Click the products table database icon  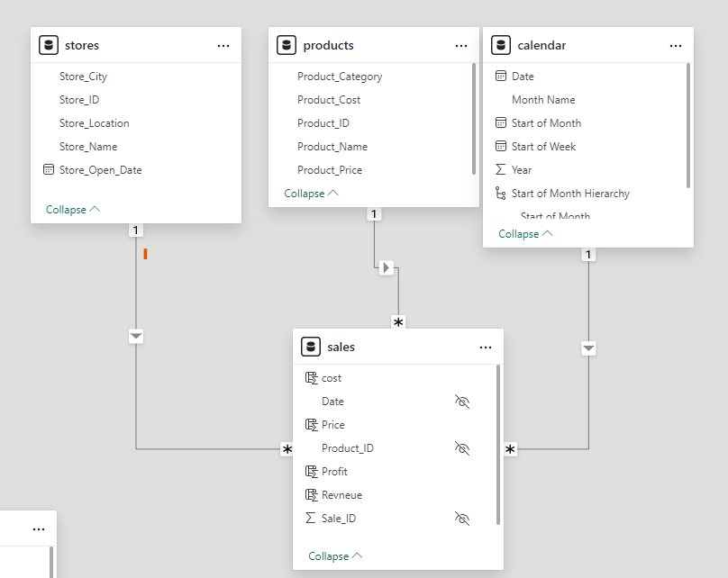[287, 46]
